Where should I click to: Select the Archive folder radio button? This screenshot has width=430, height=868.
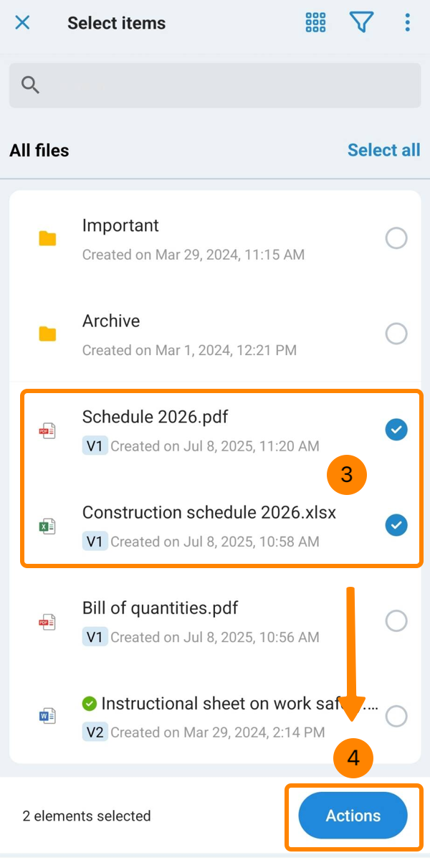[396, 334]
